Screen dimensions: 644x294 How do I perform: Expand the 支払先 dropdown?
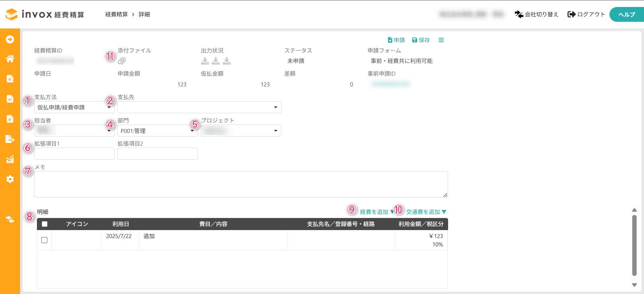pos(199,107)
